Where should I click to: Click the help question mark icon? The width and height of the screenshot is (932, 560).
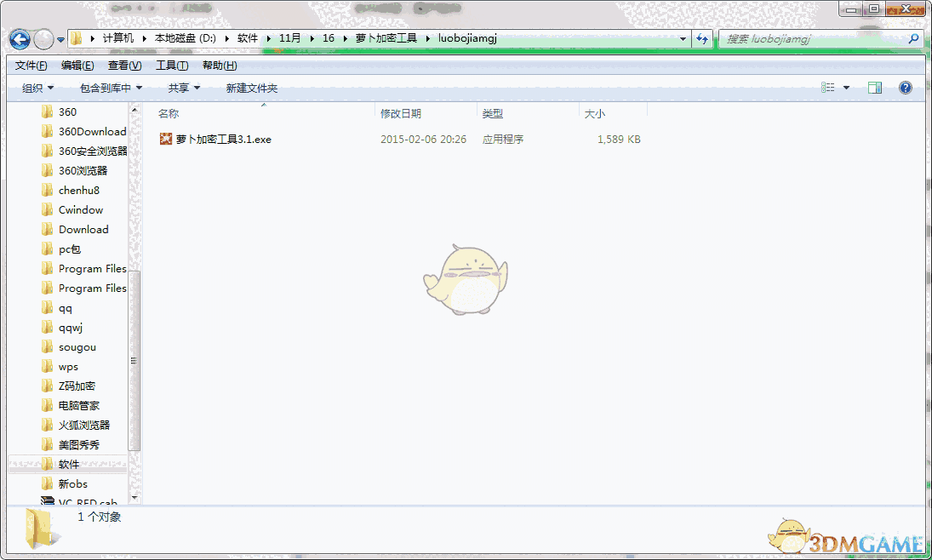coord(905,87)
